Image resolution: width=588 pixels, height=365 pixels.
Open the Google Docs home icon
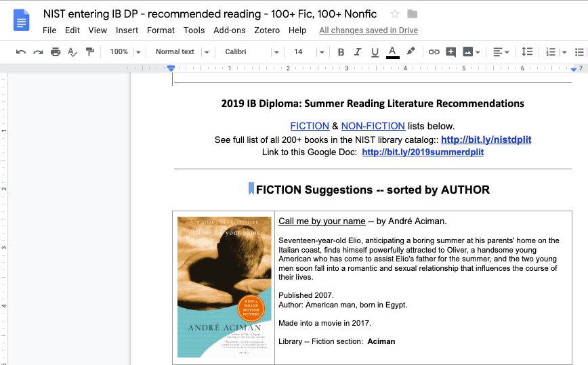(x=22, y=20)
